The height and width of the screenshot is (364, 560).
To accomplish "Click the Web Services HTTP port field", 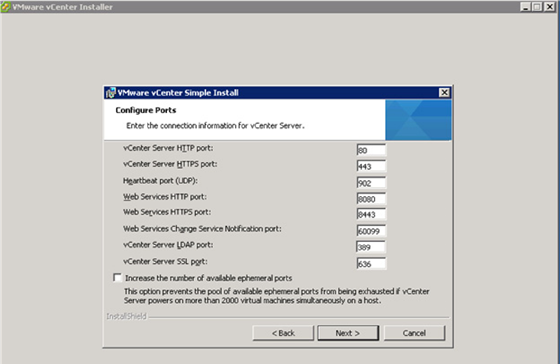I will pos(371,199).
